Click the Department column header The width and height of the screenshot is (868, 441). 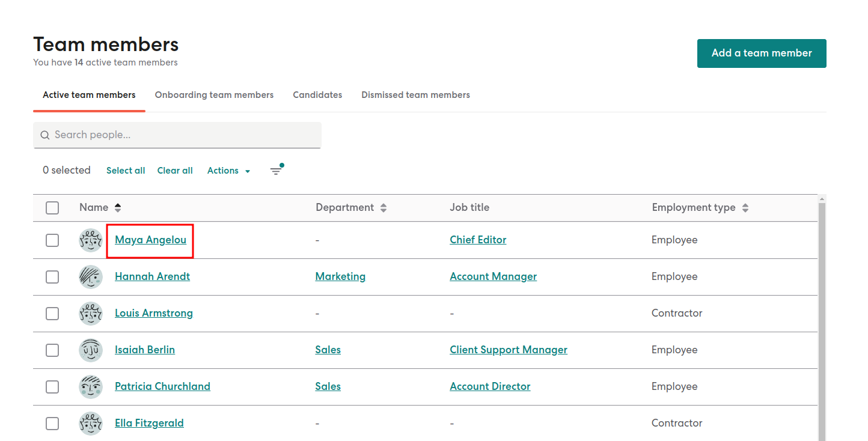pyautogui.click(x=345, y=207)
